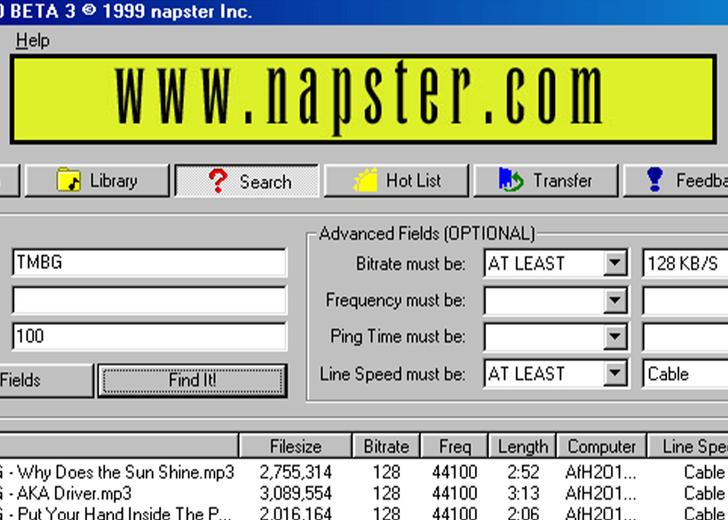This screenshot has width=728, height=520.
Task: Expand the Frequency condition dropdown arrow
Action: pyautogui.click(x=615, y=300)
